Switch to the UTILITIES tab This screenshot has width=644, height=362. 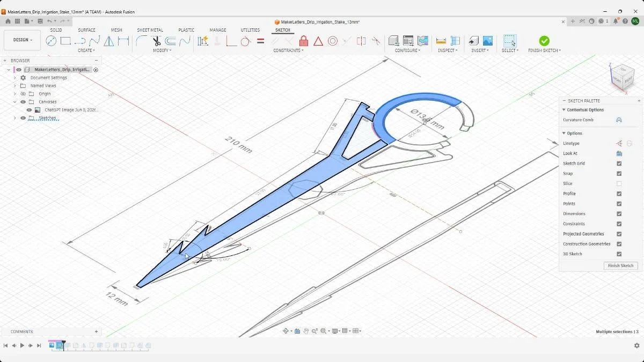click(250, 30)
